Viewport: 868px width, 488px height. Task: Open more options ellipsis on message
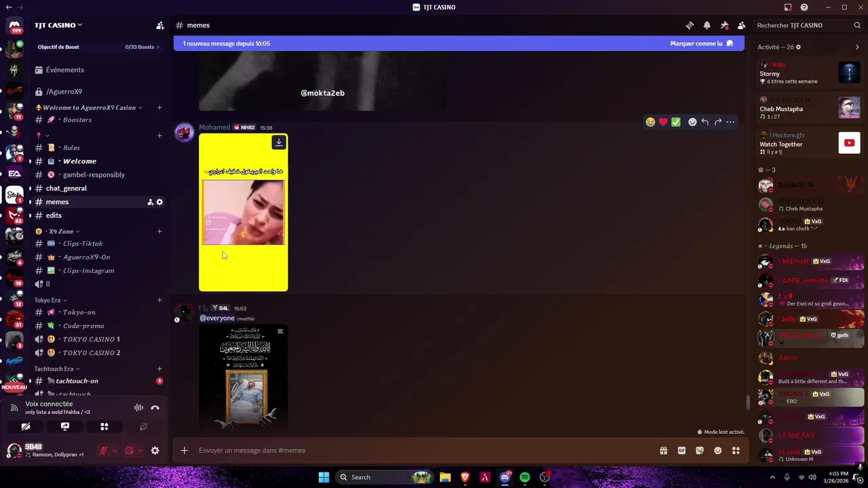point(730,122)
